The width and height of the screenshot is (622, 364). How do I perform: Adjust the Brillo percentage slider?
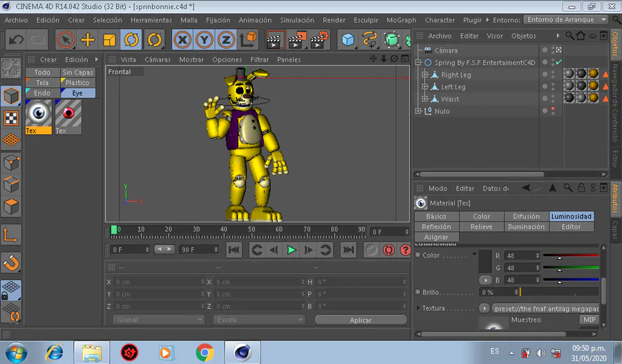pos(559,292)
